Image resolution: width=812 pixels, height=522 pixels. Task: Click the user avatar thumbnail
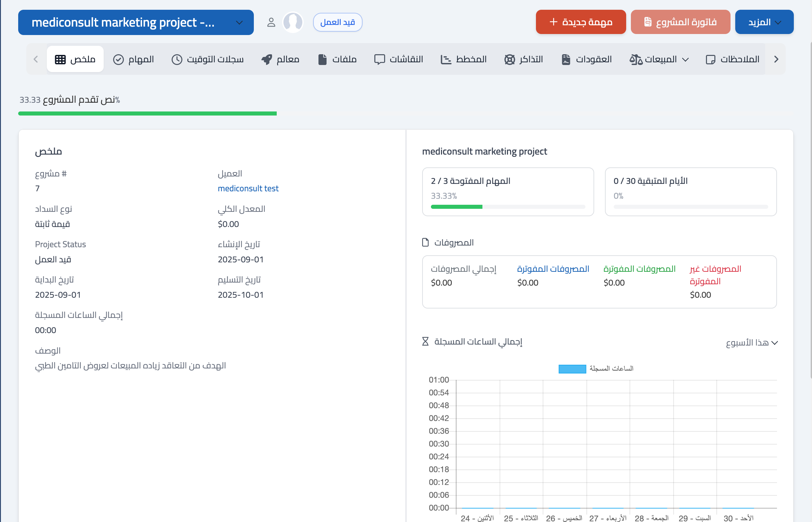(x=293, y=22)
